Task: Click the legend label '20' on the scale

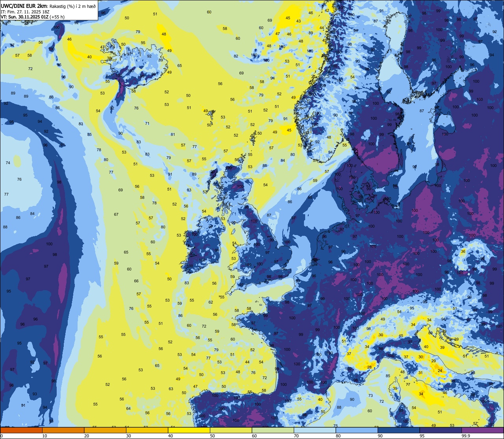Action: [x=87, y=436]
